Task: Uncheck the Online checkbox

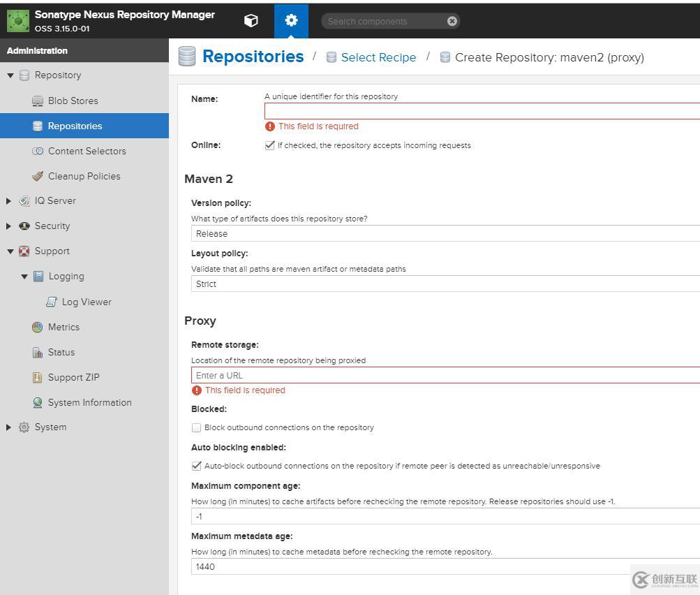Action: point(269,145)
